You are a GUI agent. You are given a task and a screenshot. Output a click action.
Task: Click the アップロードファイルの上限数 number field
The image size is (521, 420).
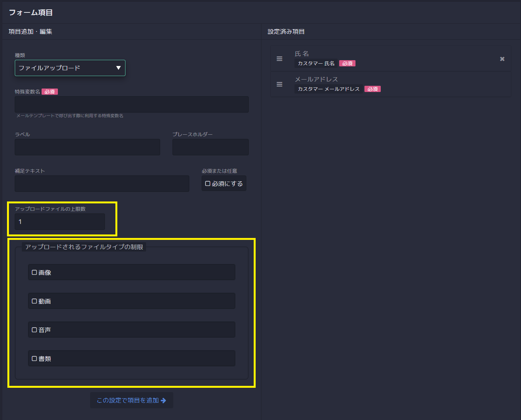point(60,222)
